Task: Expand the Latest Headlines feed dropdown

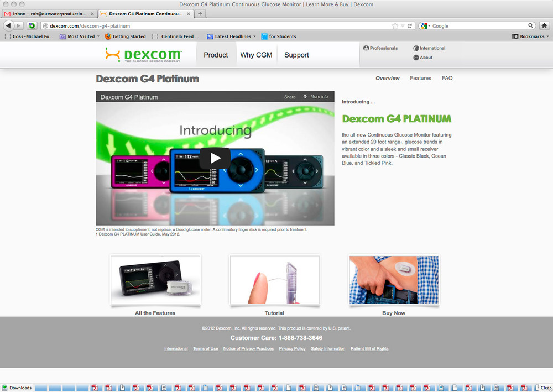Action: (254, 36)
